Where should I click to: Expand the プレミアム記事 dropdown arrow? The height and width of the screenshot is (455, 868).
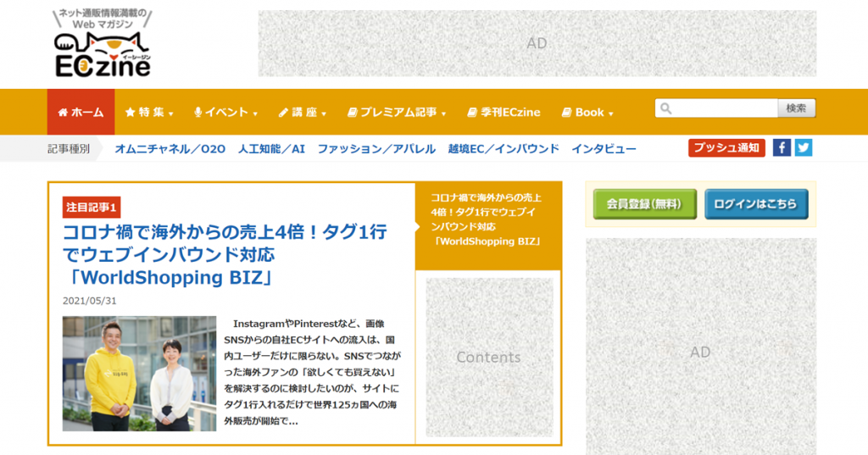point(444,114)
